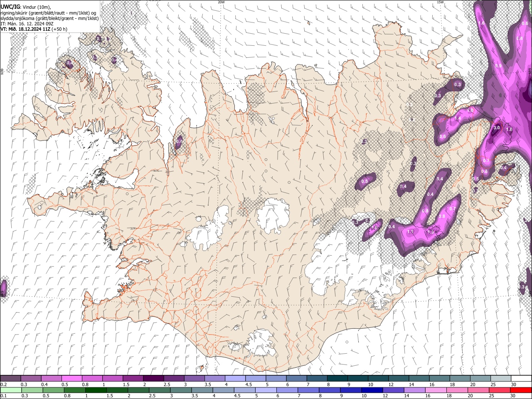This screenshot has width=532, height=399.
Task: Click the '15W' longitude label
Action: click(440, 2)
